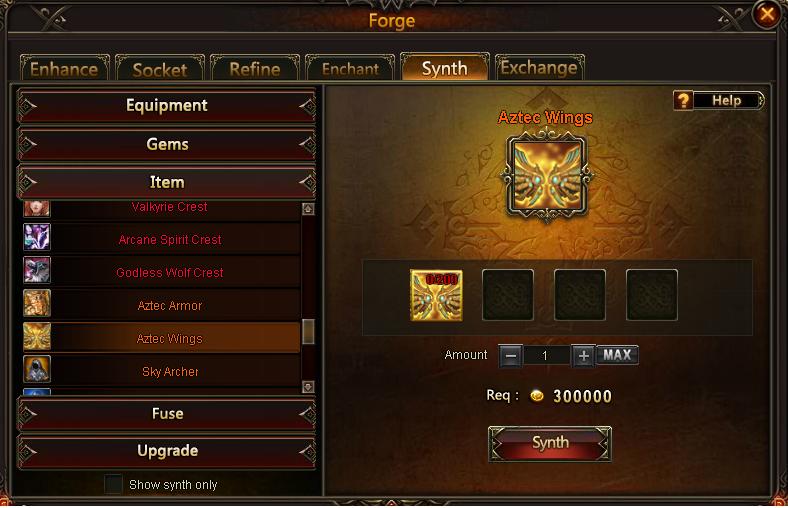Click the item list scrollbar down arrow
This screenshot has width=788, height=508.
click(x=308, y=387)
